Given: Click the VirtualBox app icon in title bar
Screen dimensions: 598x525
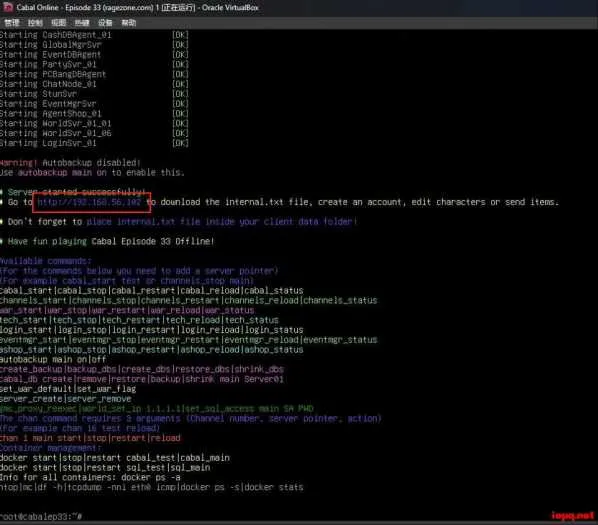Looking at the screenshot, I should click(x=8, y=7).
